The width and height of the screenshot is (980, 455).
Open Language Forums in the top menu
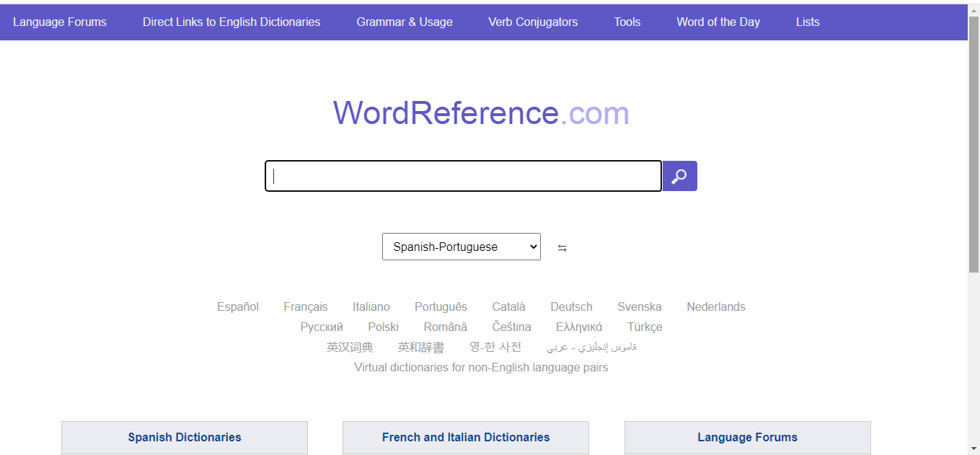60,22
